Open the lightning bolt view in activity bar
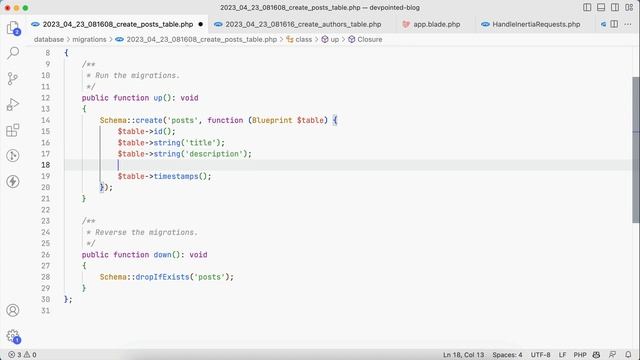Viewport: 640px width, 360px height. click(x=13, y=181)
